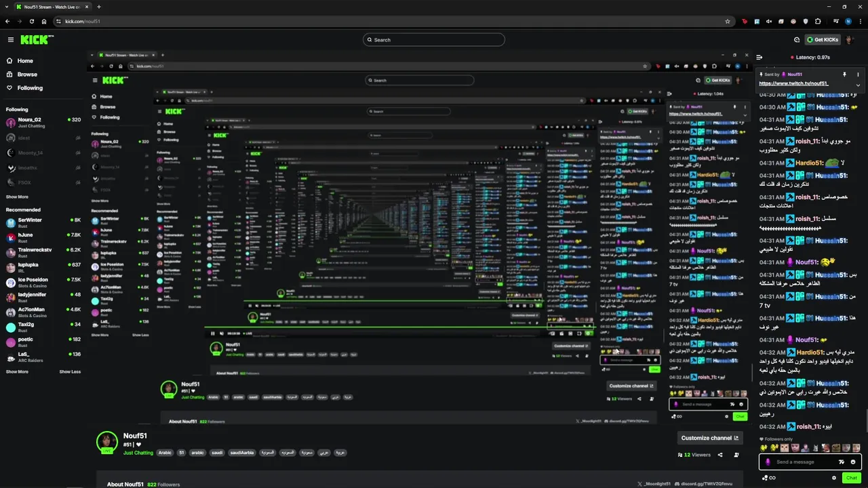
Task: Collapse pinned message with chevron
Action: click(858, 85)
